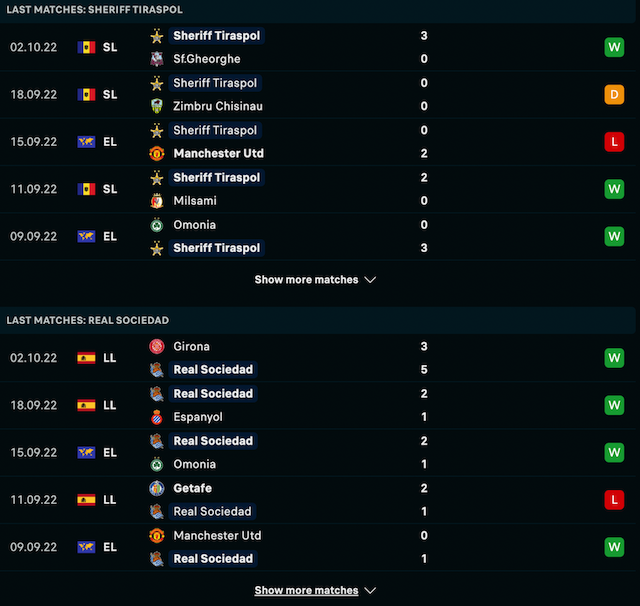Open the Sheriff Tiraspol vs Manchester Utd loss badge
The height and width of the screenshot is (606, 640).
point(614,142)
